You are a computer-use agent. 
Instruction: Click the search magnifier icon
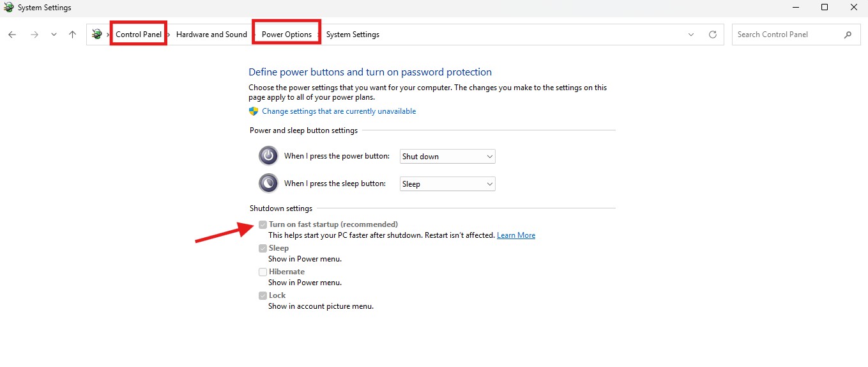(x=848, y=35)
